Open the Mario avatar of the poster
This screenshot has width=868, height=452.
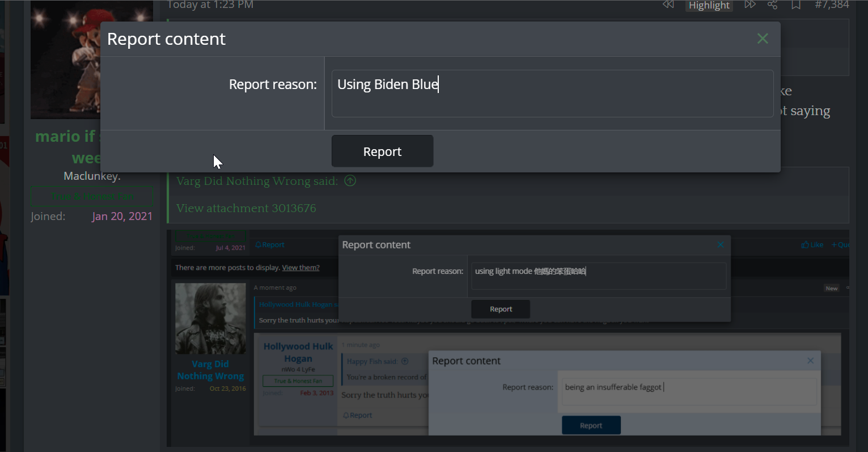click(66, 60)
